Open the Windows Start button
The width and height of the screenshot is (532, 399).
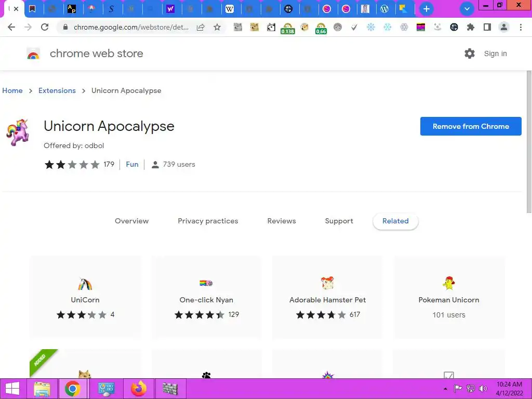(12, 389)
